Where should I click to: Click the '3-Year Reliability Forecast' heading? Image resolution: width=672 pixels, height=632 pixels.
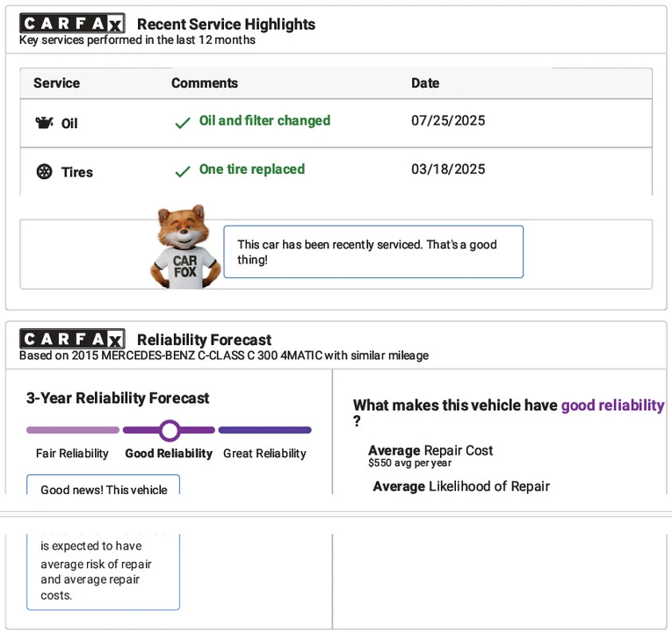pyautogui.click(x=118, y=399)
